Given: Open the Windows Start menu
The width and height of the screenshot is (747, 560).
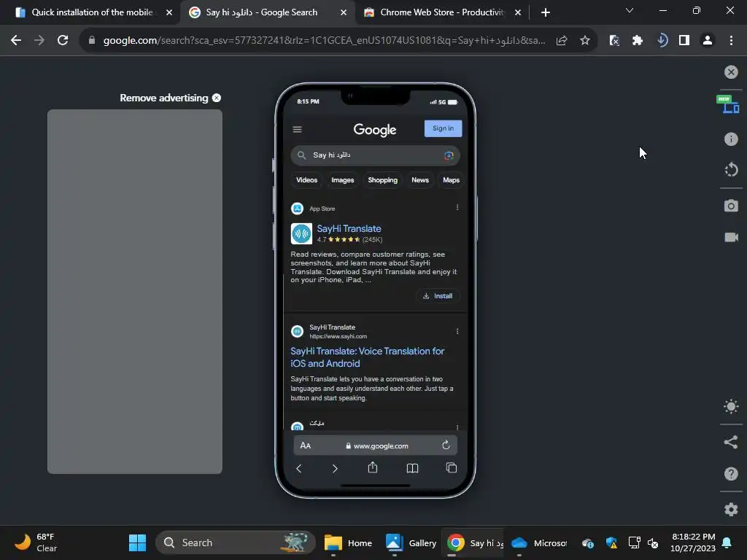Looking at the screenshot, I should click(138, 542).
